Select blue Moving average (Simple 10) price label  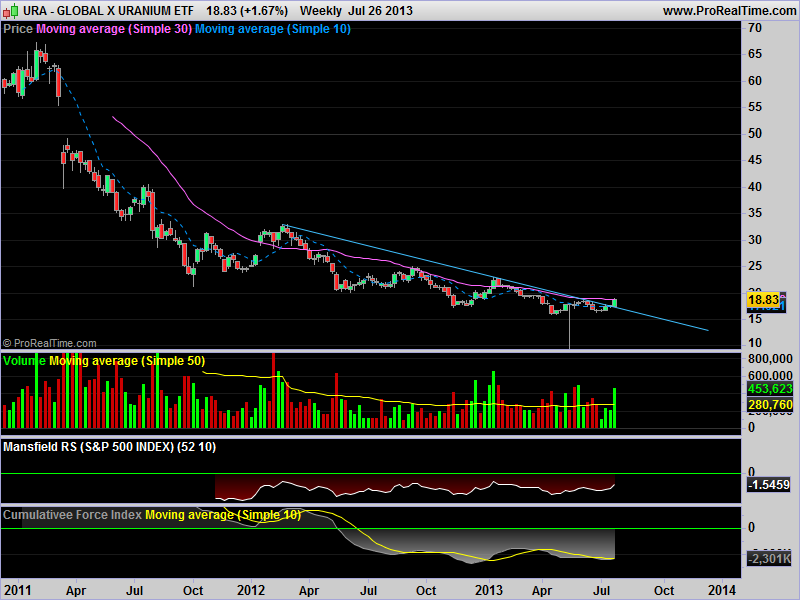tap(272, 29)
